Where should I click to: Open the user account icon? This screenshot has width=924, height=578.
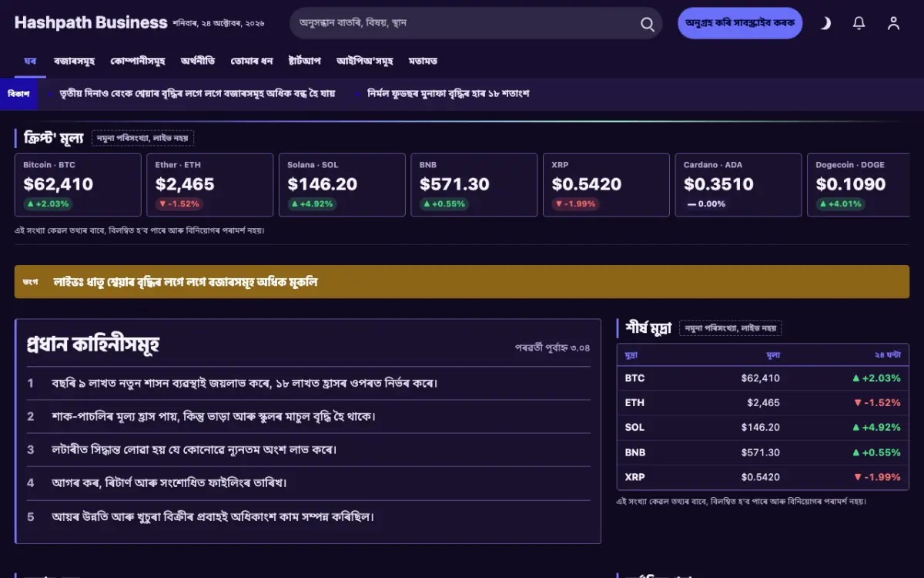pos(893,23)
